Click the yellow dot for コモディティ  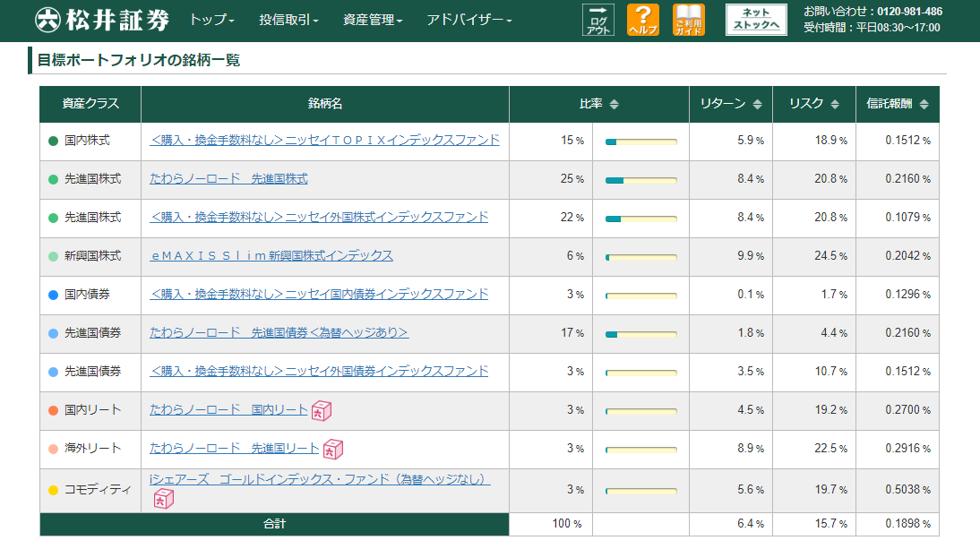pyautogui.click(x=53, y=490)
